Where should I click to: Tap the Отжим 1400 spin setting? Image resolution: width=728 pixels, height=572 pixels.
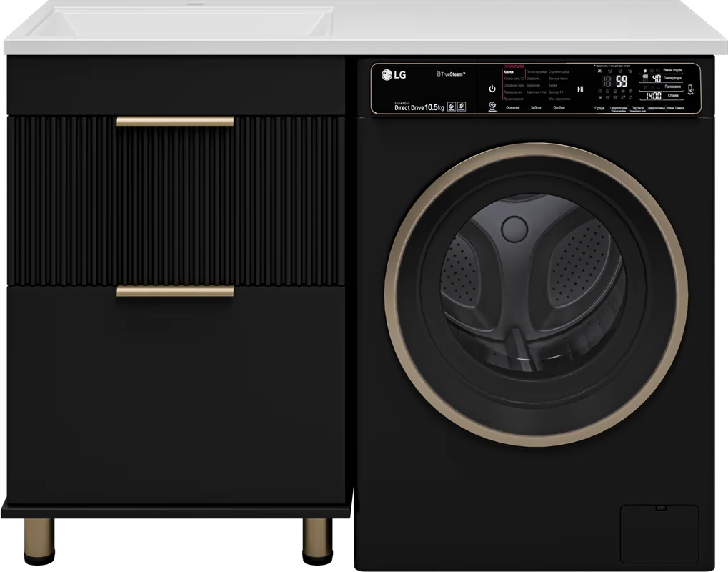click(661, 96)
